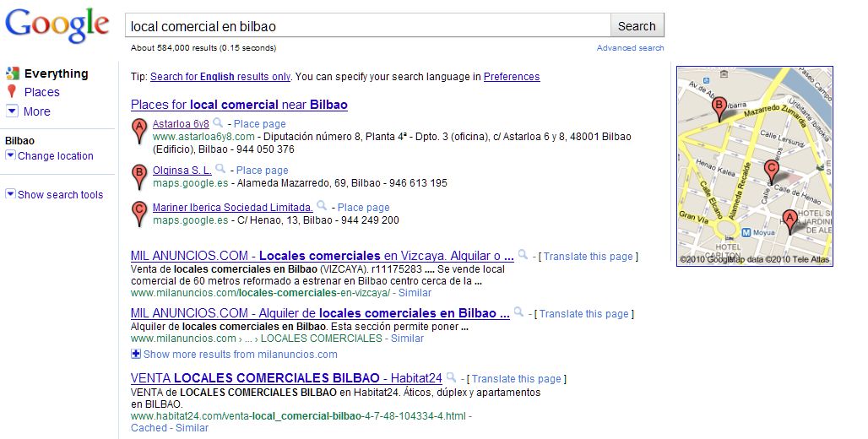Click map pin A on the map
The width and height of the screenshot is (868, 439).
790,222
